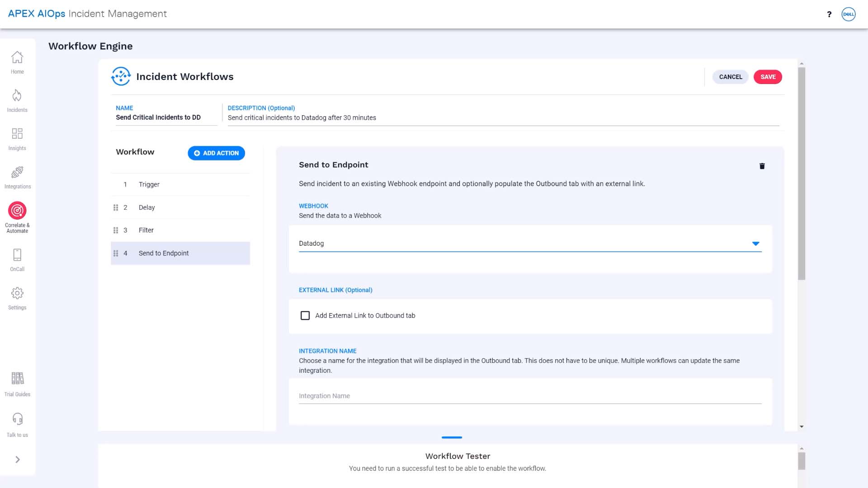Click the webhook dropdown arrow
Viewport: 868px width, 488px height.
tap(755, 244)
